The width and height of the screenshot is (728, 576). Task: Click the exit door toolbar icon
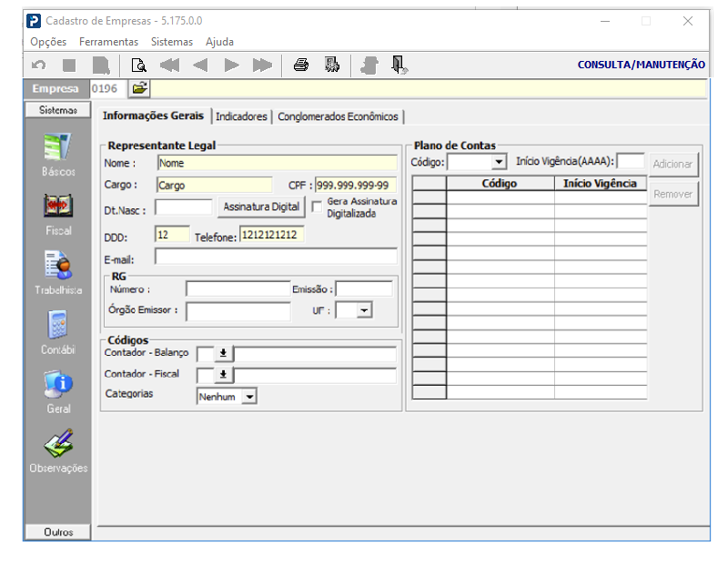(x=399, y=65)
